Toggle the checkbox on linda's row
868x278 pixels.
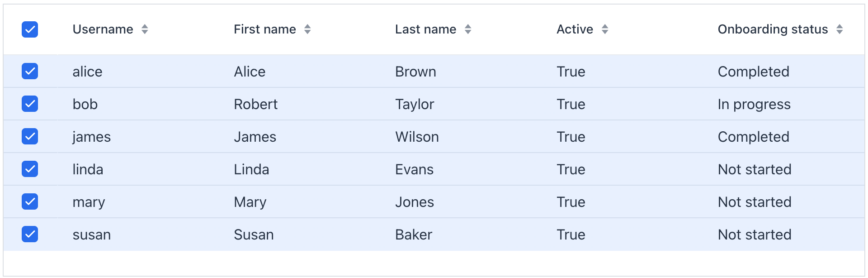click(x=29, y=169)
